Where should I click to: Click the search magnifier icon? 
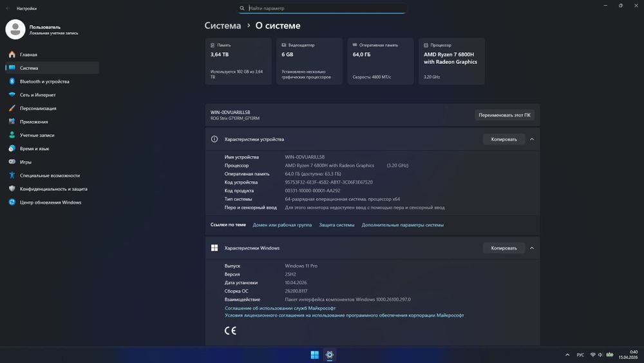point(242,8)
